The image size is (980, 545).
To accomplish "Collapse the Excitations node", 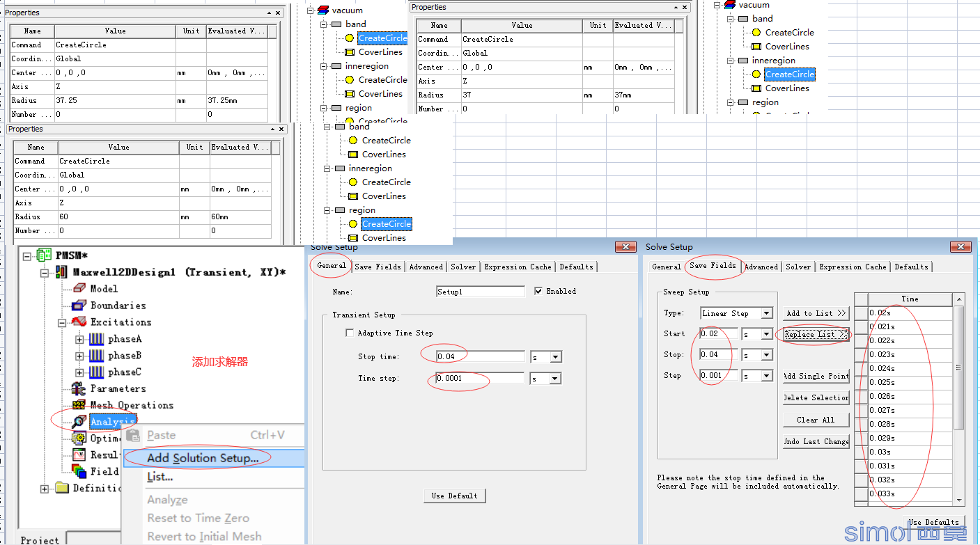I will click(x=62, y=322).
